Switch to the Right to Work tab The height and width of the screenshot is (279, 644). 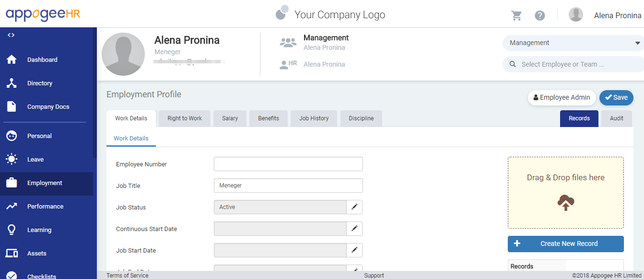(x=185, y=118)
